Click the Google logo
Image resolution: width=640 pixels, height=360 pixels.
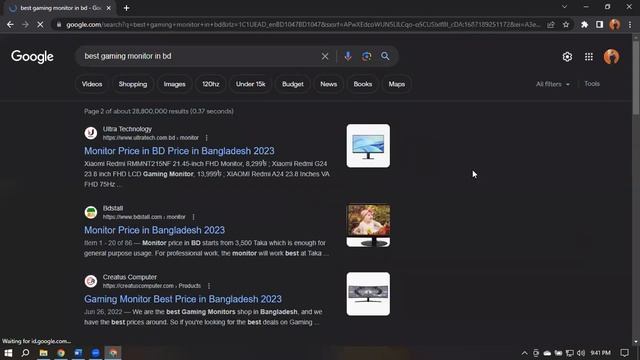[x=32, y=56]
